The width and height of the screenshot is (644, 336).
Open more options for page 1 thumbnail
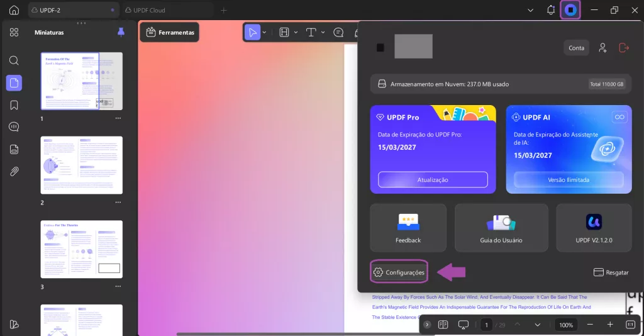point(118,118)
